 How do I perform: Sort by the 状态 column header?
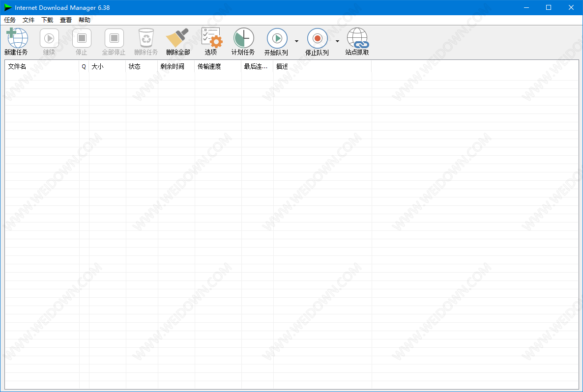[x=142, y=66]
